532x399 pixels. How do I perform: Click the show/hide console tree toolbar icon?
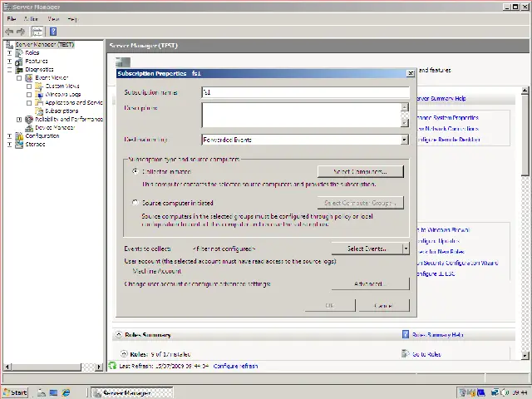click(37, 32)
